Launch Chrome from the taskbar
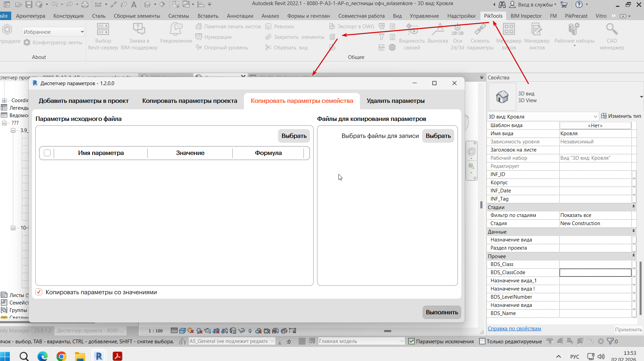The height and width of the screenshot is (361, 644). coord(62,356)
